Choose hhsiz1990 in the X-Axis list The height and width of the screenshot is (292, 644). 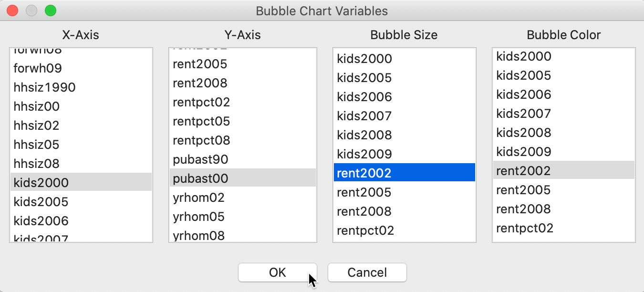click(81, 87)
